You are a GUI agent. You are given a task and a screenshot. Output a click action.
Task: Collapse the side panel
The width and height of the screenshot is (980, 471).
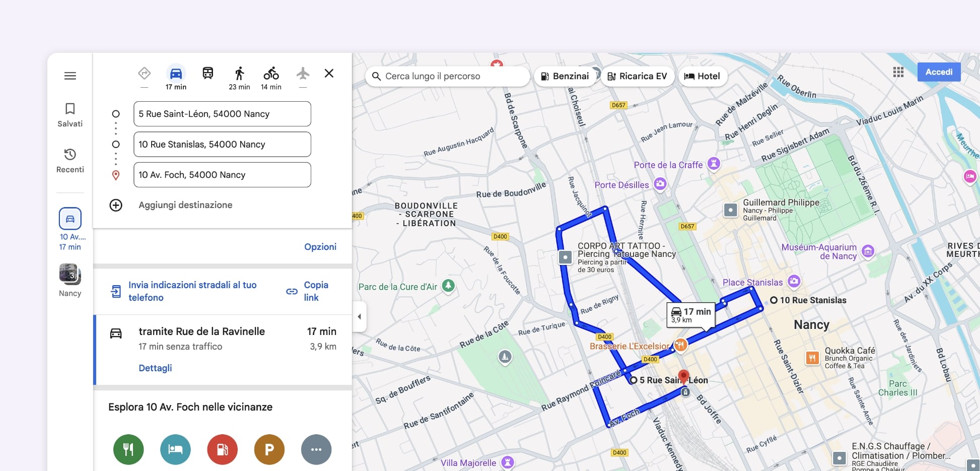(x=359, y=317)
